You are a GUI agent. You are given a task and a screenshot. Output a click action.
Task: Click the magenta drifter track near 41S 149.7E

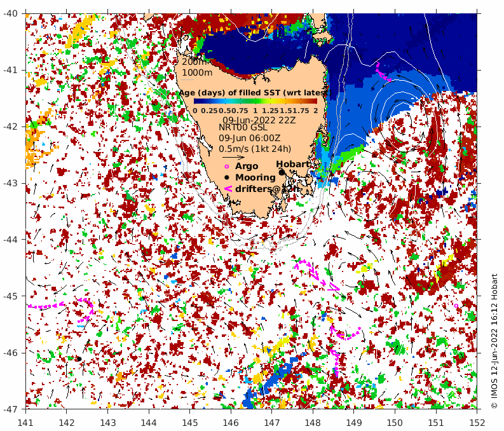383,72
